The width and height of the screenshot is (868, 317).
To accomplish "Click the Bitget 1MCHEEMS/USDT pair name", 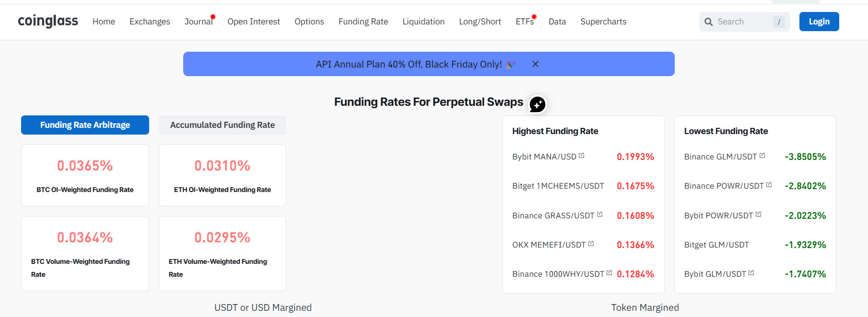I will pyautogui.click(x=558, y=186).
